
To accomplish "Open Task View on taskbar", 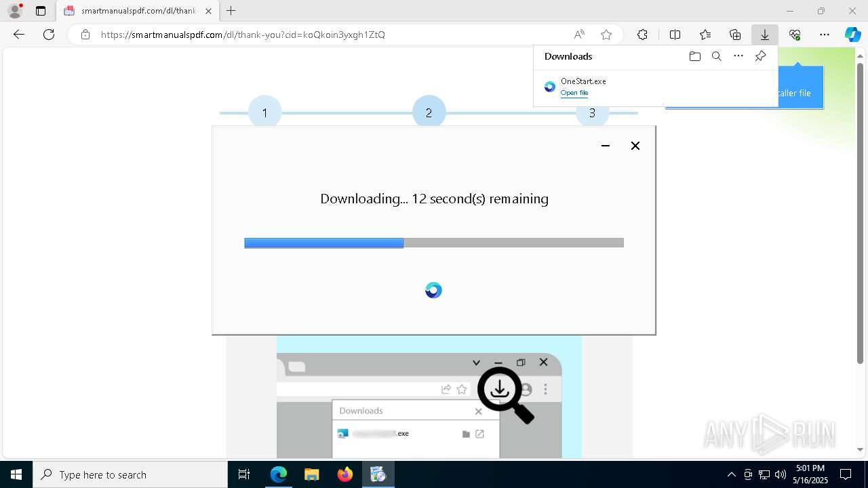I will [244, 474].
